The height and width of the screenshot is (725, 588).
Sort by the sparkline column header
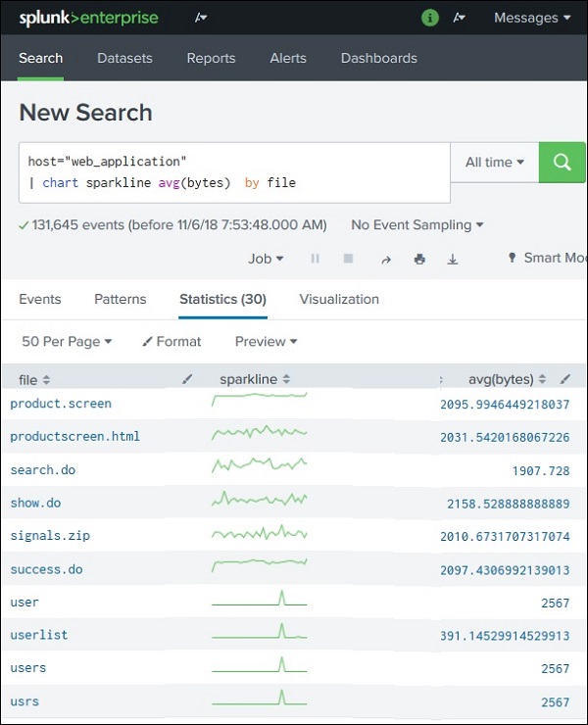click(255, 379)
